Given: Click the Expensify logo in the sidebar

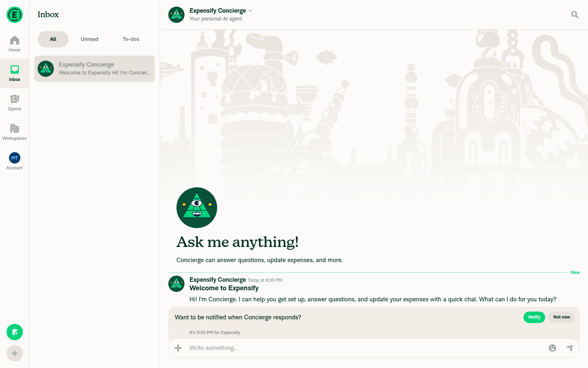Looking at the screenshot, I should tap(15, 15).
